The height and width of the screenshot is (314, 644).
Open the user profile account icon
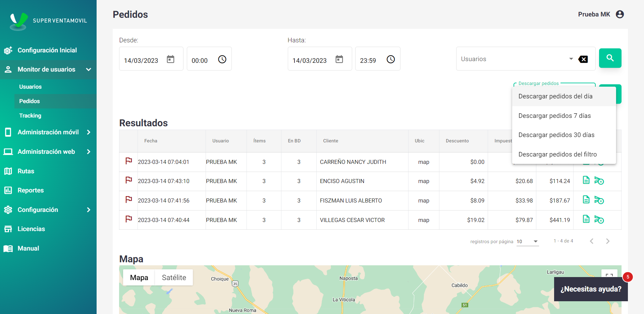620,14
